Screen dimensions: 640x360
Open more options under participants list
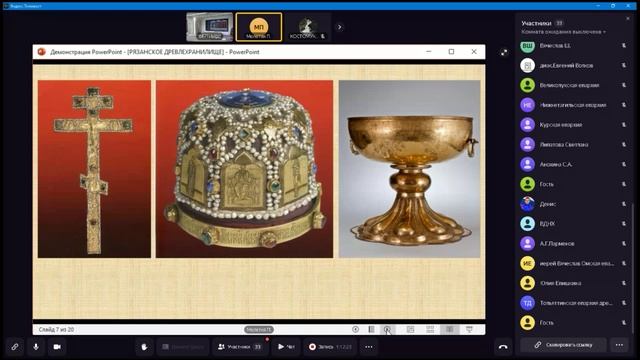pos(619,345)
